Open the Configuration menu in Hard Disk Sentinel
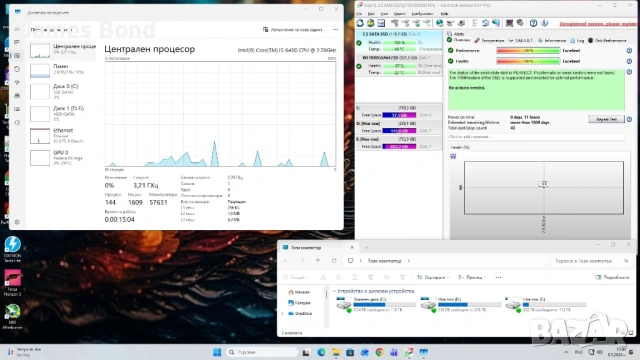This screenshot has height=360, width=640. 423,14
